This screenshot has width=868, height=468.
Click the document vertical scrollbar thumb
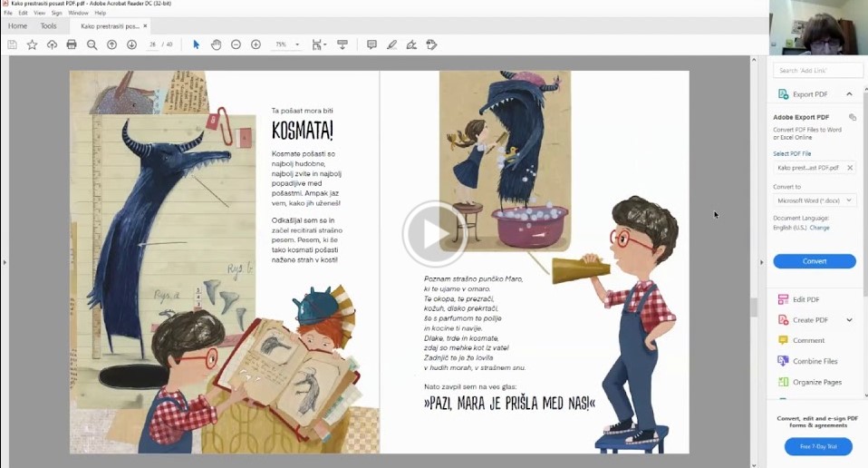point(754,307)
